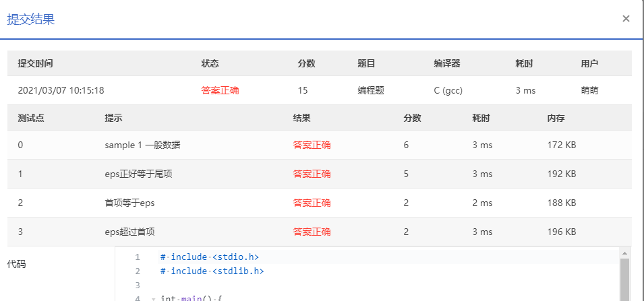Click the code editor scroll-up arrow

pos(624,253)
